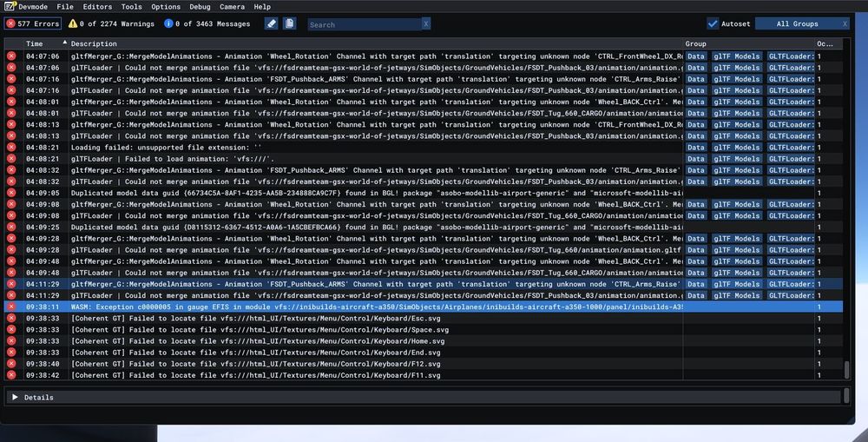Click the eraser icon to clear the console
The height and width of the screenshot is (442, 868).
(271, 23)
